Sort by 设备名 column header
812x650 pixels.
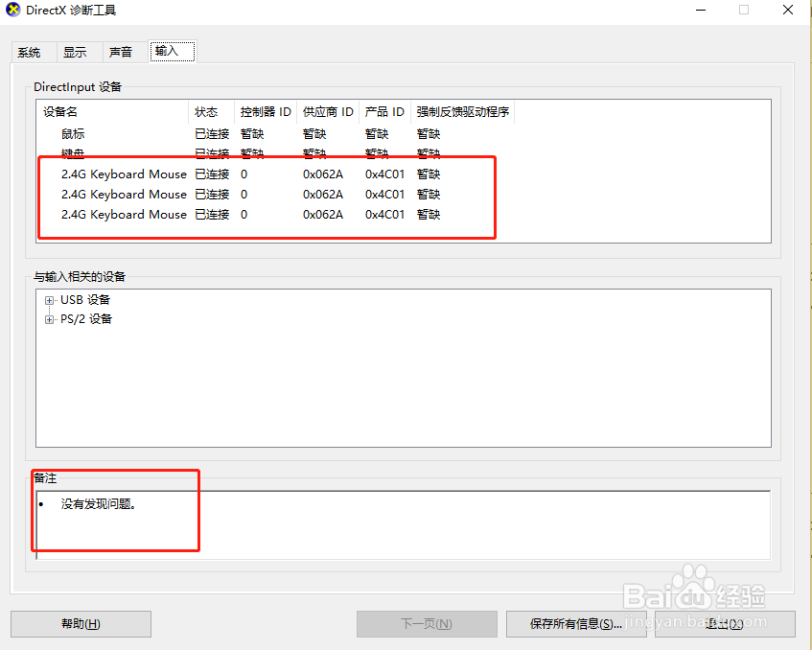click(113, 112)
